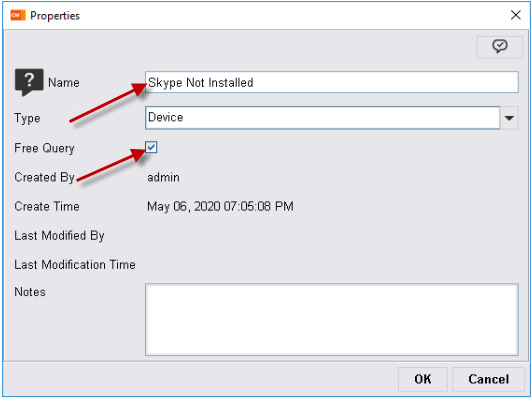Click the question mark query icon
531x400 pixels.
pyautogui.click(x=29, y=82)
